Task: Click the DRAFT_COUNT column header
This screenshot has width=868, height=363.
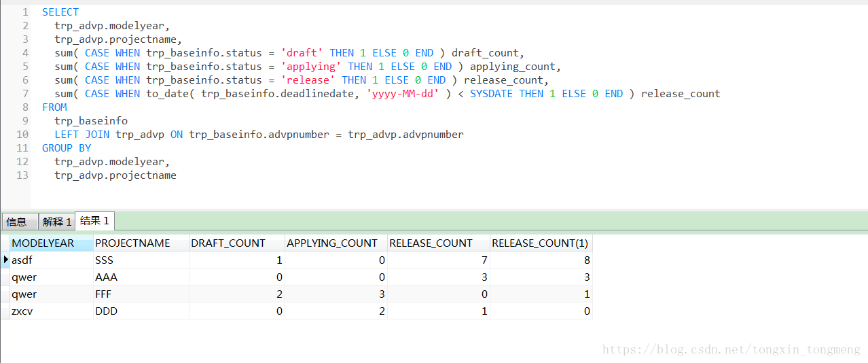Action: (236, 243)
